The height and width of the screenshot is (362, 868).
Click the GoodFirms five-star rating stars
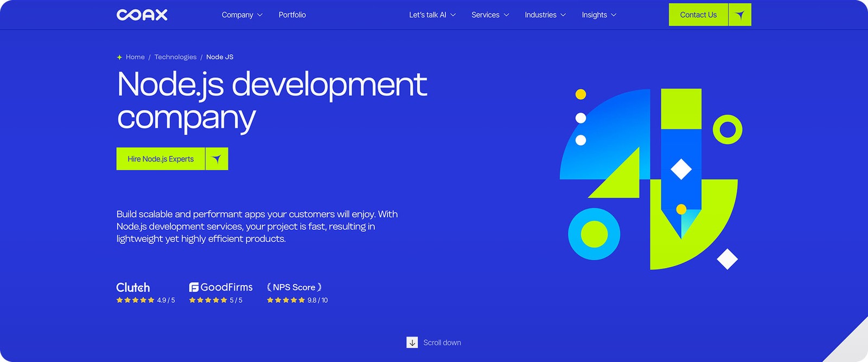[208, 300]
